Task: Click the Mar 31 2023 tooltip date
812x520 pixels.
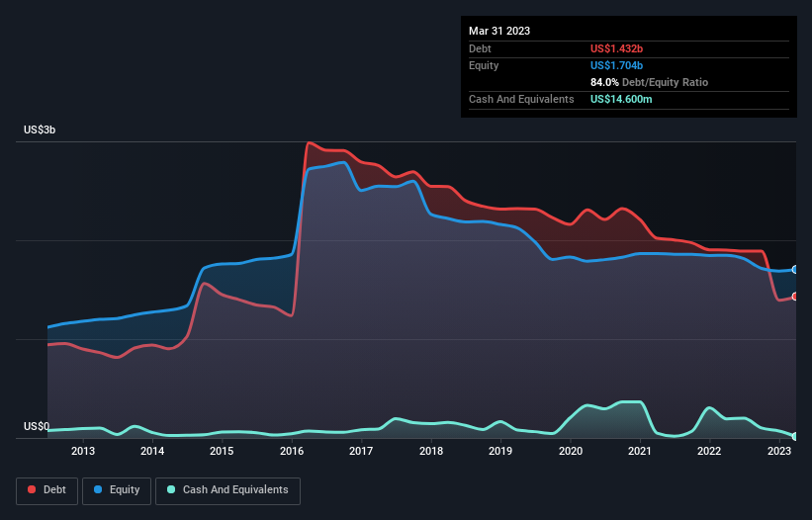Action: point(499,31)
